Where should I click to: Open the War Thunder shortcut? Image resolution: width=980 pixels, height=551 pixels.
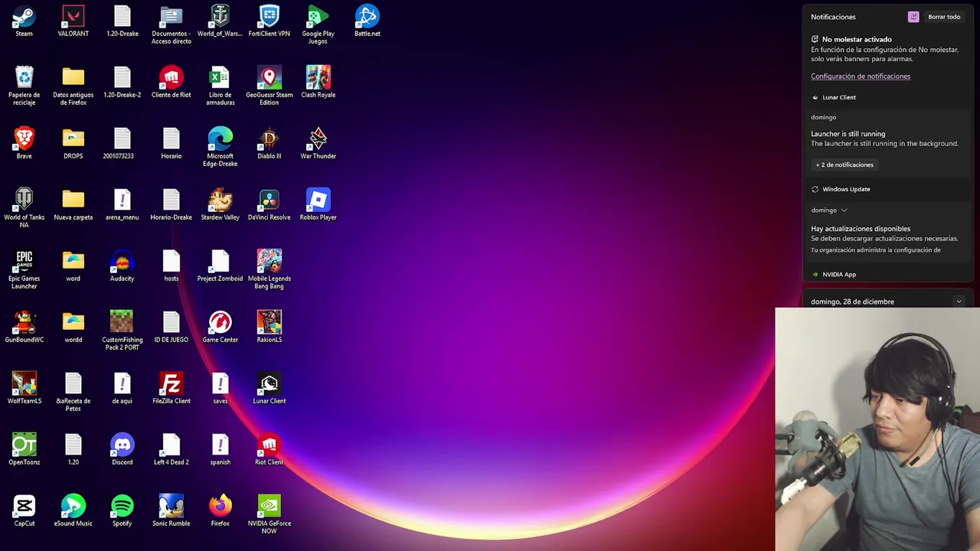[x=318, y=144]
